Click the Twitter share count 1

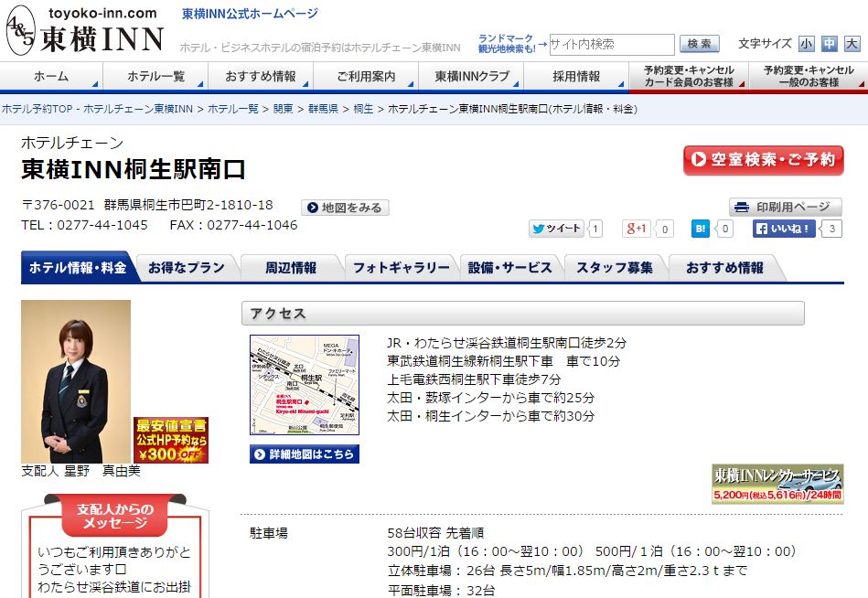coord(595,229)
